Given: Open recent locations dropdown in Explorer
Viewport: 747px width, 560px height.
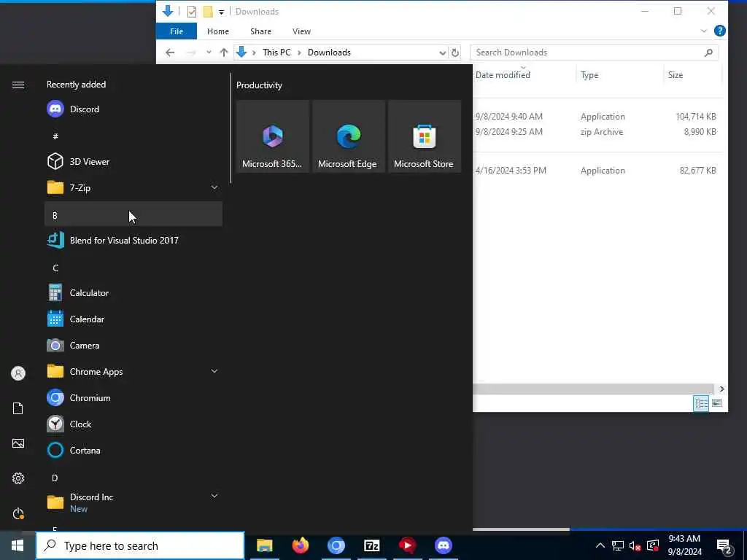Looking at the screenshot, I should [x=209, y=52].
